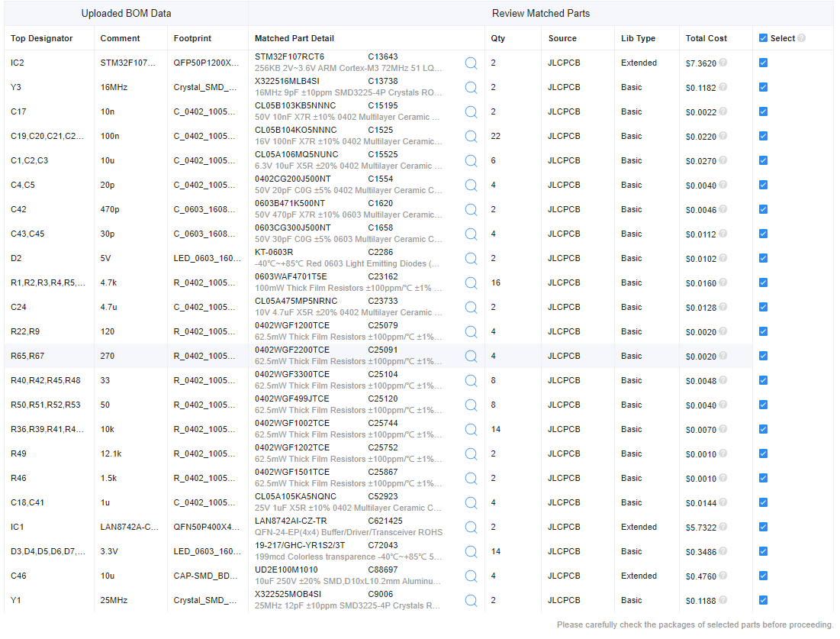The image size is (840, 639).
Task: Click the Top Designator column header
Action: tap(42, 39)
